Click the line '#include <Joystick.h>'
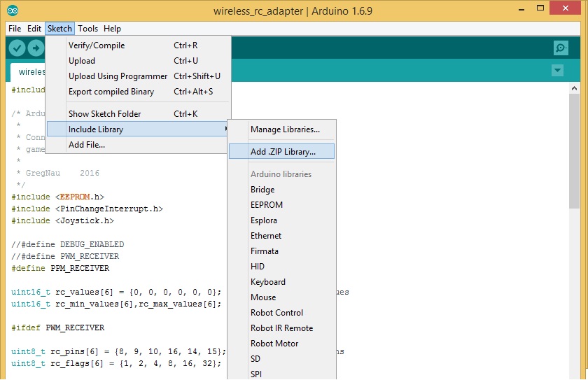Screen dimensions: 588x380 point(62,220)
